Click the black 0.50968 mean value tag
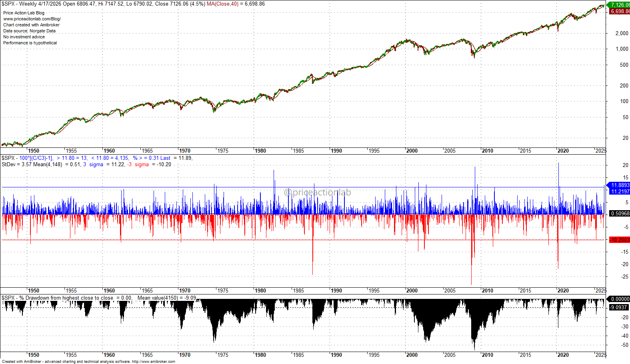The width and height of the screenshot is (630, 364). [620, 213]
